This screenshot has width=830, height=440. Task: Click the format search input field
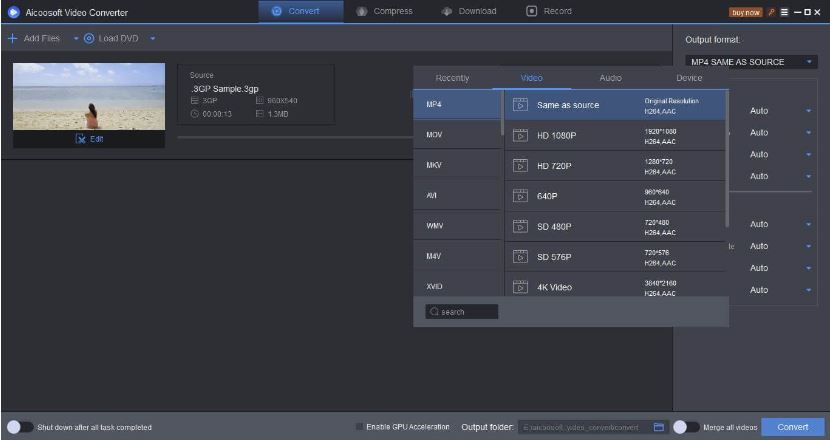pos(461,312)
